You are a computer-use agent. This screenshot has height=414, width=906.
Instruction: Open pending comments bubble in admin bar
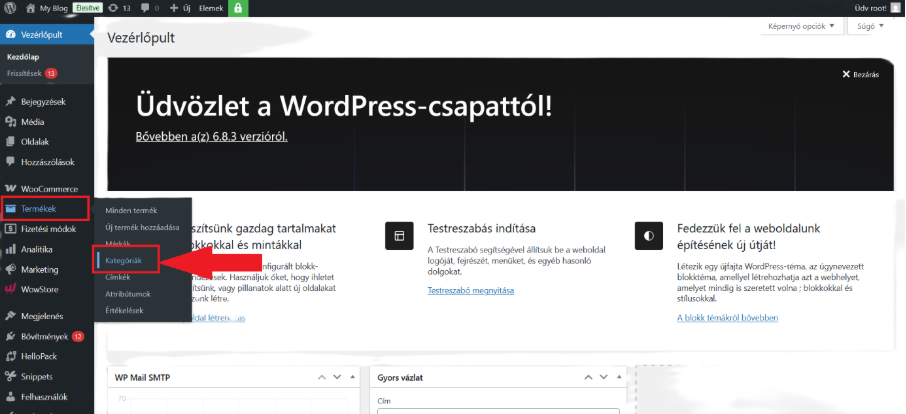click(x=149, y=8)
